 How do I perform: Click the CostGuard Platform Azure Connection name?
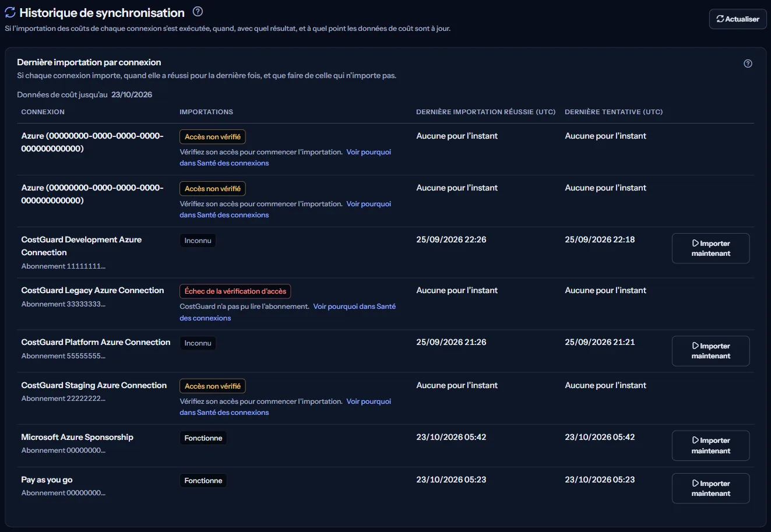point(96,342)
